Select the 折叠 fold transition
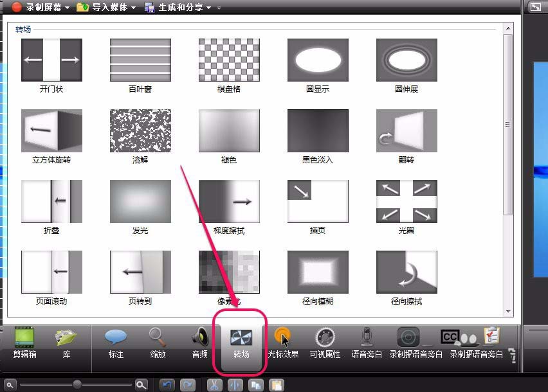The width and height of the screenshot is (548, 392). coord(51,201)
